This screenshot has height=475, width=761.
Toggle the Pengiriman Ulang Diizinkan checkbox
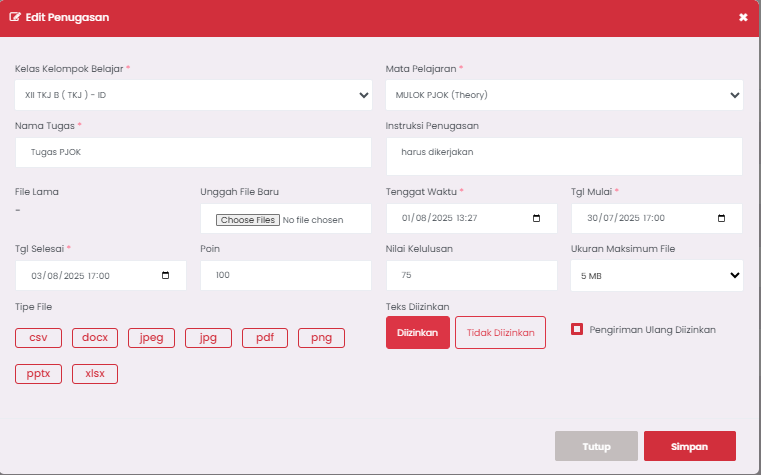(577, 329)
